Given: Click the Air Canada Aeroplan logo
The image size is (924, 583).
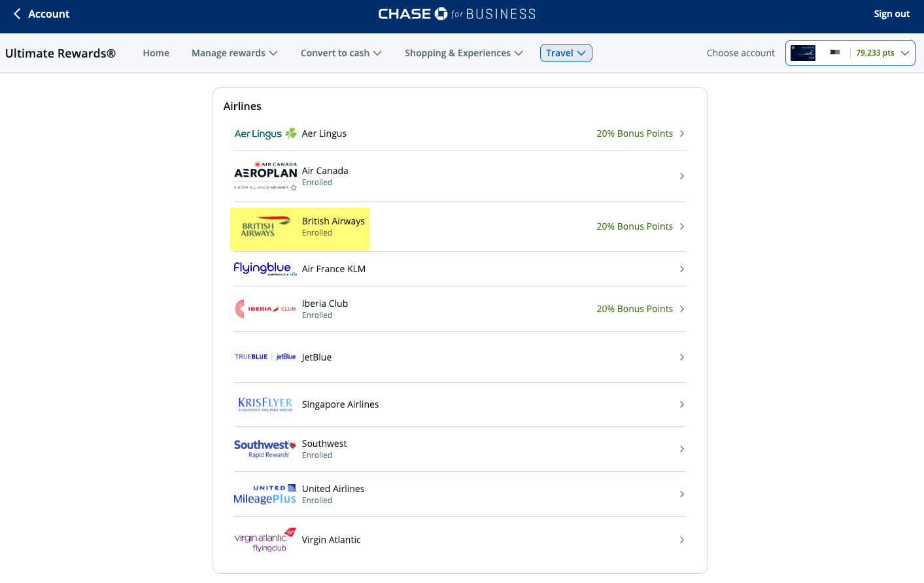Looking at the screenshot, I should pos(265,175).
